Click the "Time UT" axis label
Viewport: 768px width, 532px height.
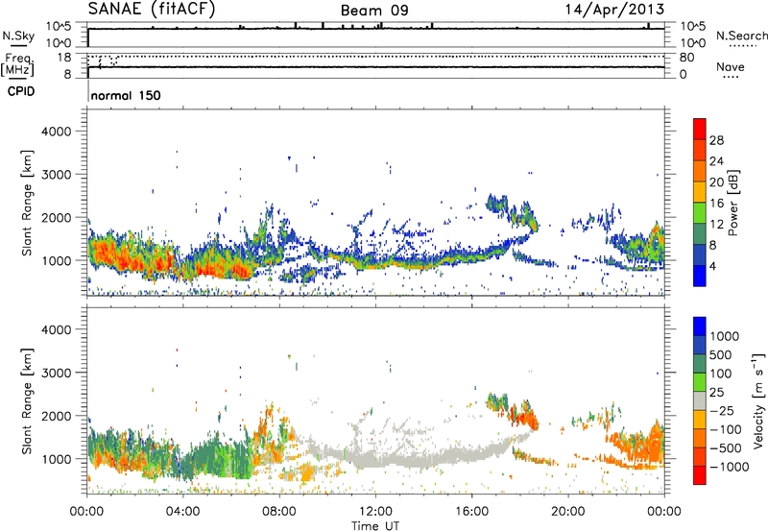375,526
